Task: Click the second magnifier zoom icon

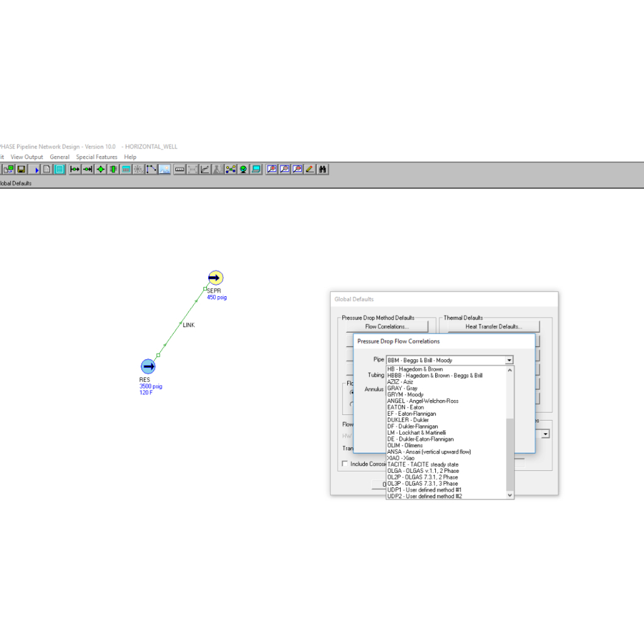Action: coord(284,169)
